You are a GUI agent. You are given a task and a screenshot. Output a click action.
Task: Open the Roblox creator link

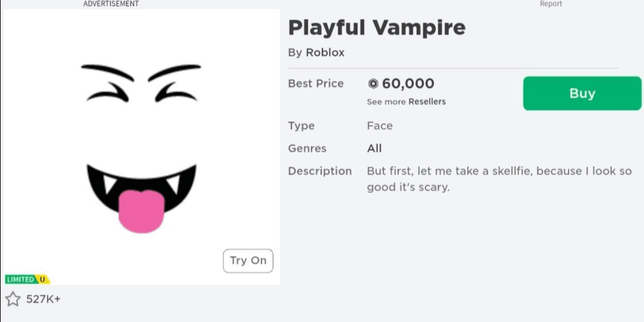[325, 53]
